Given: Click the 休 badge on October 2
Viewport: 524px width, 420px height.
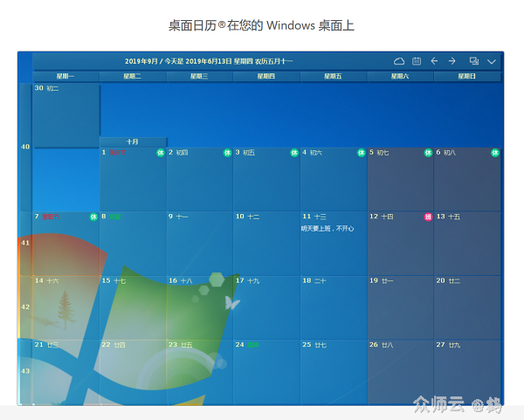Looking at the screenshot, I should pos(227,153).
